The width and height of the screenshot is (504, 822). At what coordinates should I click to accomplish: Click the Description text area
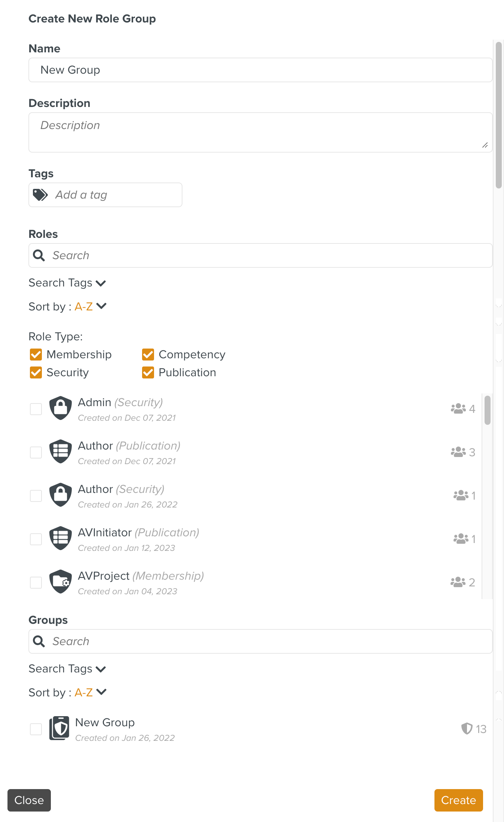tap(260, 132)
